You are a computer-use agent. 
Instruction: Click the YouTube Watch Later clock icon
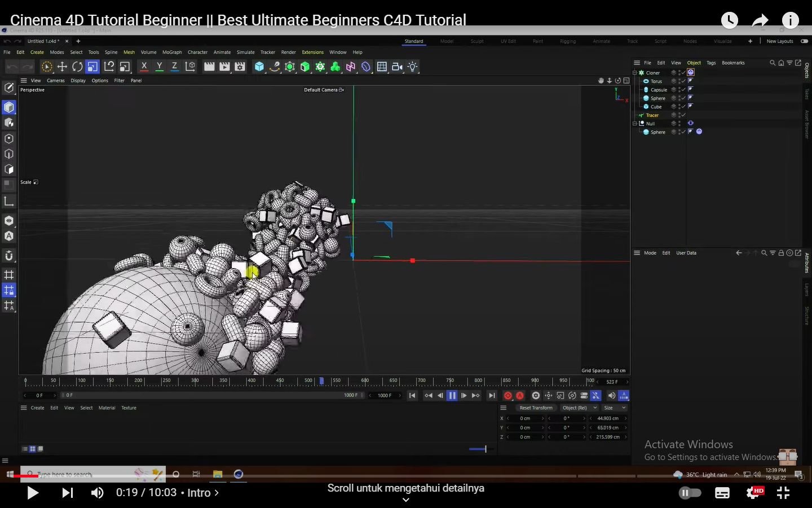point(730,20)
